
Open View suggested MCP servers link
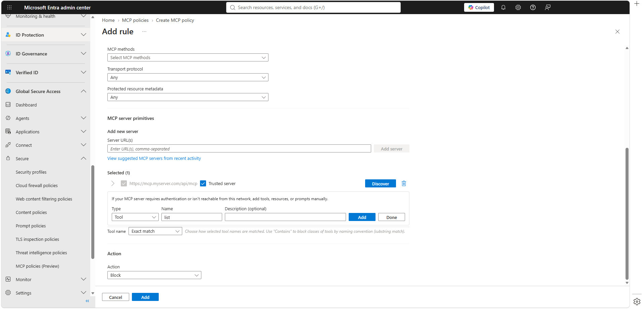tap(154, 158)
